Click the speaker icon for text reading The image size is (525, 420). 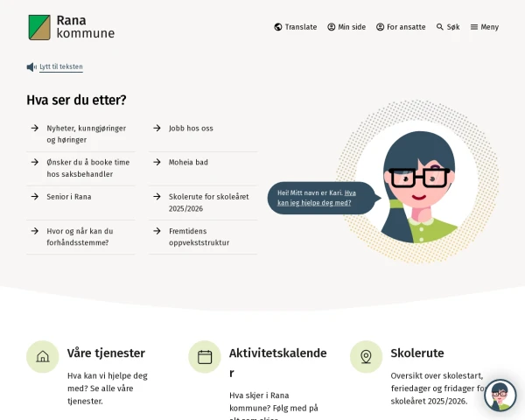[x=31, y=67]
